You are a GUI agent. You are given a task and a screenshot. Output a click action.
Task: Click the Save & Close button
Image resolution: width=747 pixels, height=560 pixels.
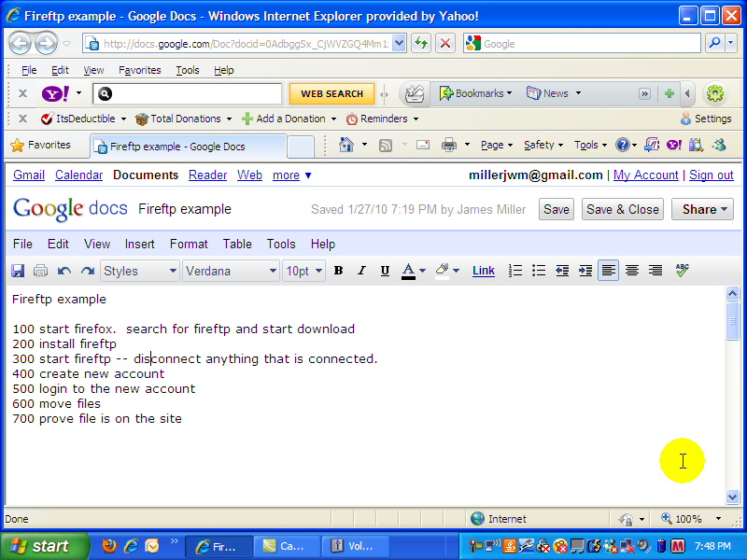coord(622,209)
